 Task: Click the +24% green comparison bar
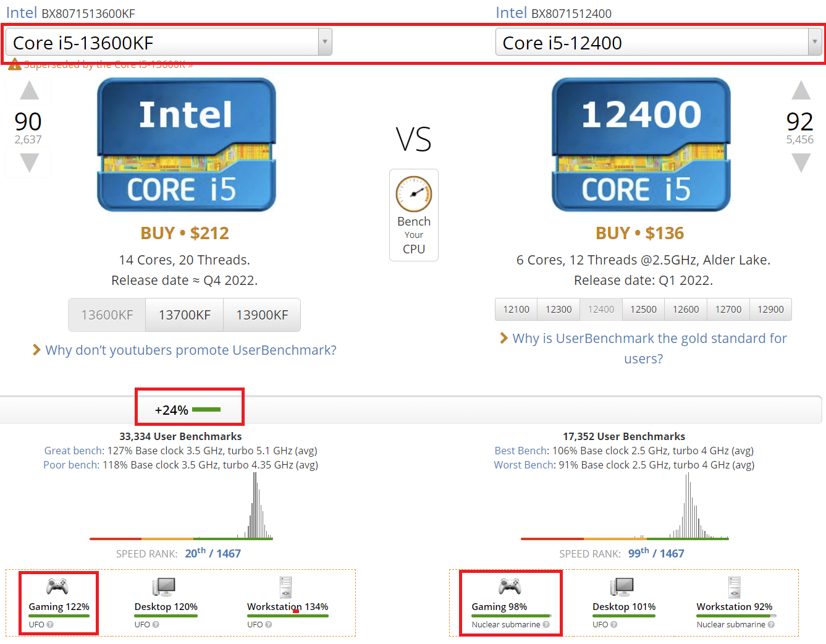(x=206, y=410)
